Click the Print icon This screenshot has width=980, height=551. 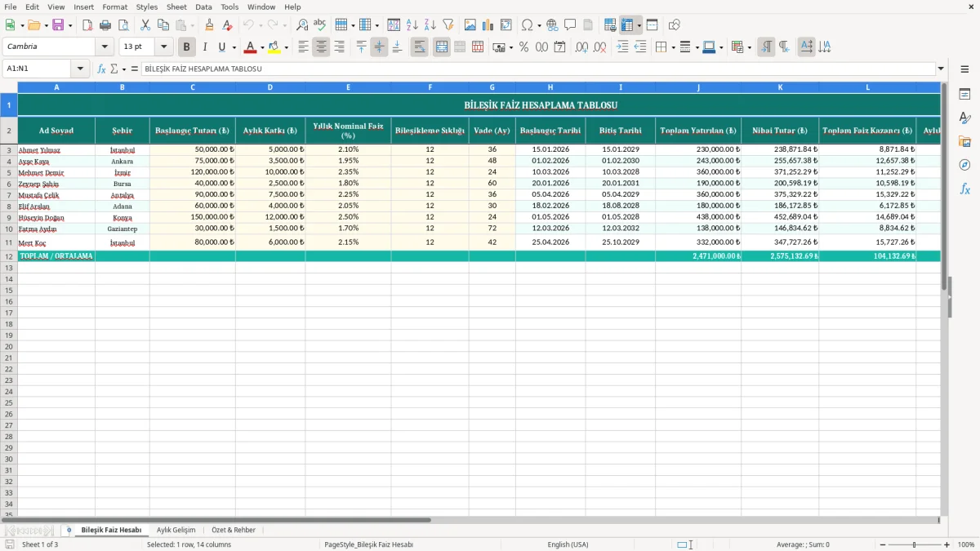(105, 25)
